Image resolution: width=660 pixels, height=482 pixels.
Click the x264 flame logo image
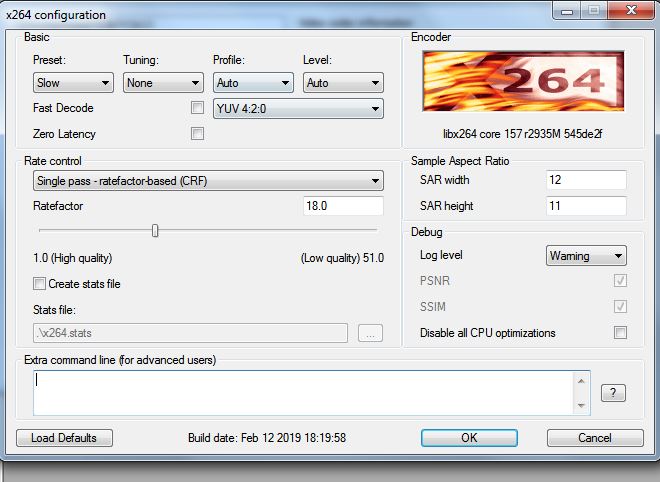pos(523,81)
